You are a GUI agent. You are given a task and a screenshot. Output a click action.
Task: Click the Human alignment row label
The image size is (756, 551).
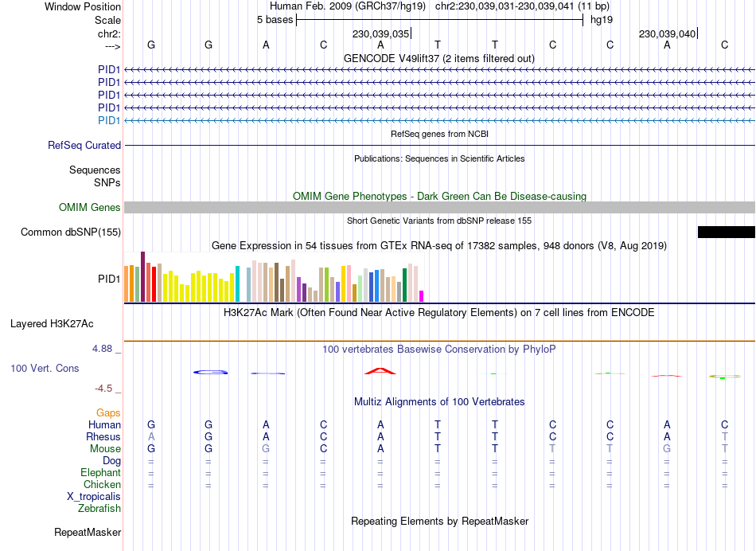[x=104, y=424]
